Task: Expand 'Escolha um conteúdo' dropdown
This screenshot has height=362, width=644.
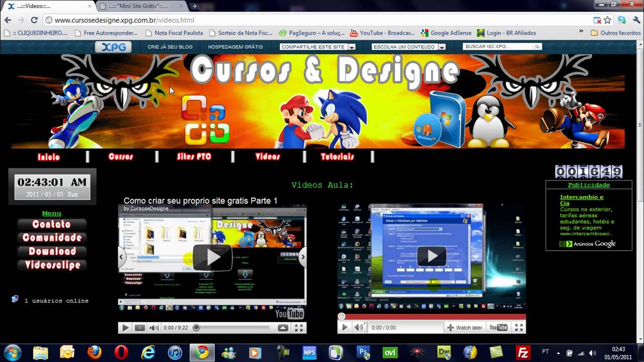Action: pyautogui.click(x=442, y=47)
